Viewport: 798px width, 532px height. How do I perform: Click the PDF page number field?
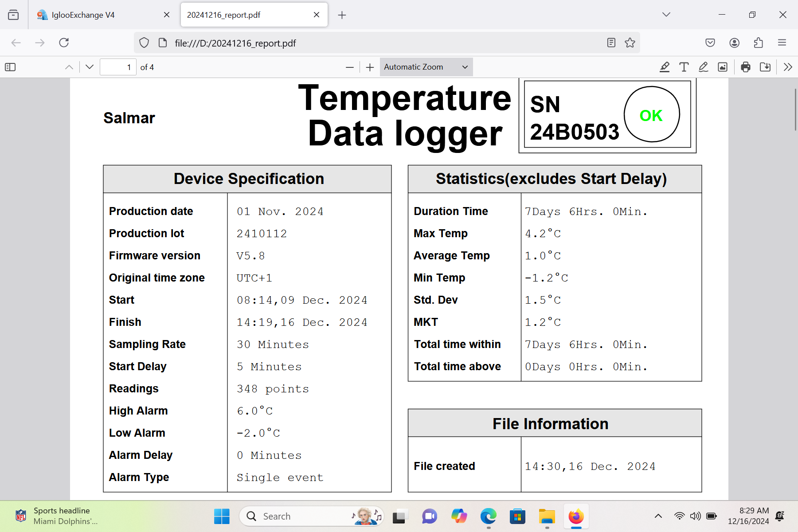tap(118, 67)
